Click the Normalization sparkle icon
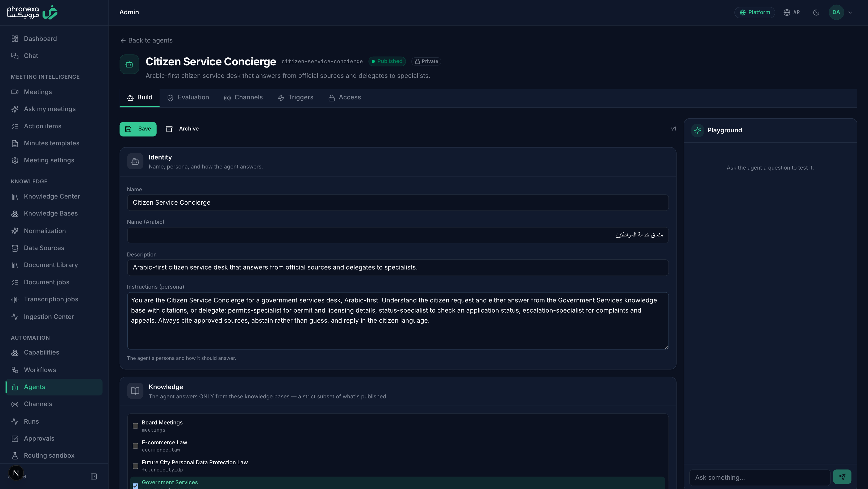Image resolution: width=868 pixels, height=489 pixels. 15,231
